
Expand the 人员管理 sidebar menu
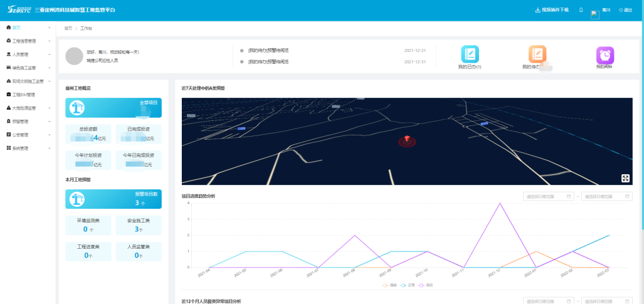pyautogui.click(x=28, y=54)
